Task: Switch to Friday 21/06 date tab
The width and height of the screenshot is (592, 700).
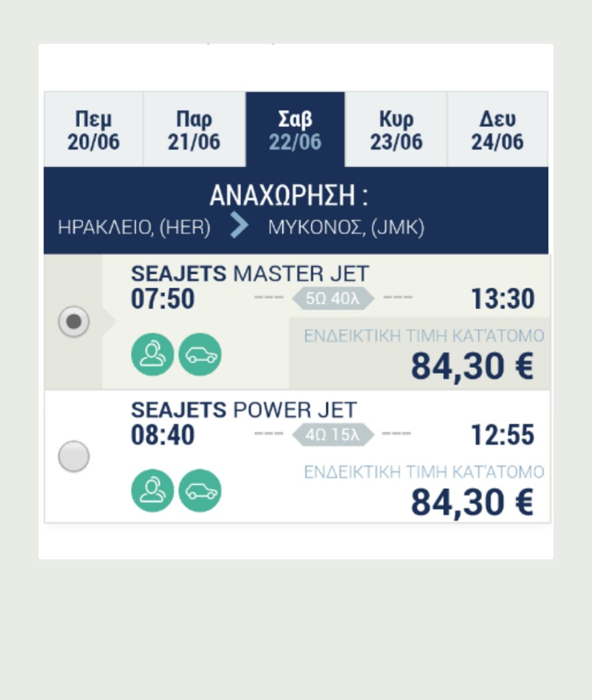Action: pyautogui.click(x=194, y=130)
